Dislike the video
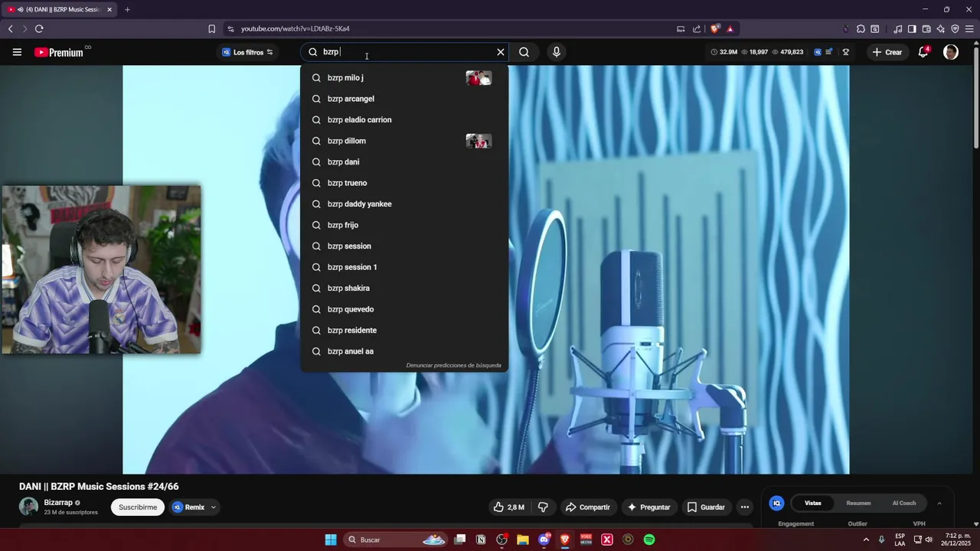 (x=543, y=507)
